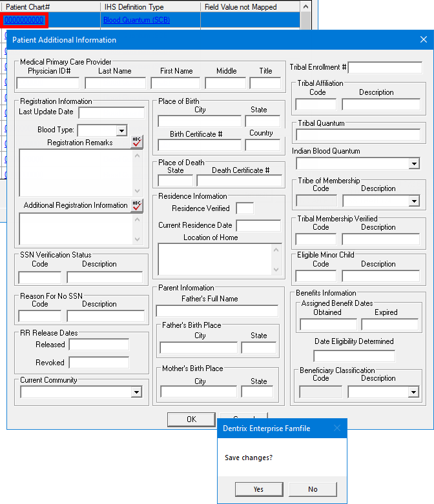Click Tribal Membership Verified Code field
This screenshot has height=504, width=434.
pyautogui.click(x=316, y=239)
